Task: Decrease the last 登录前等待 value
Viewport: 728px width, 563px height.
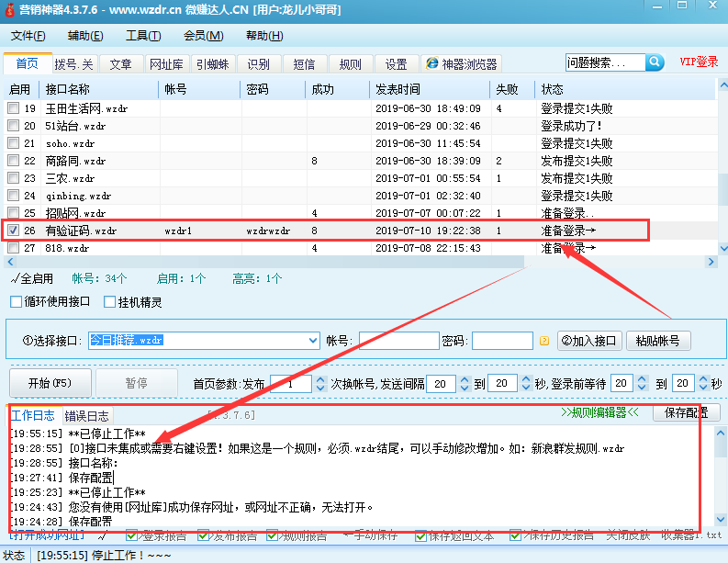Action: 703,388
